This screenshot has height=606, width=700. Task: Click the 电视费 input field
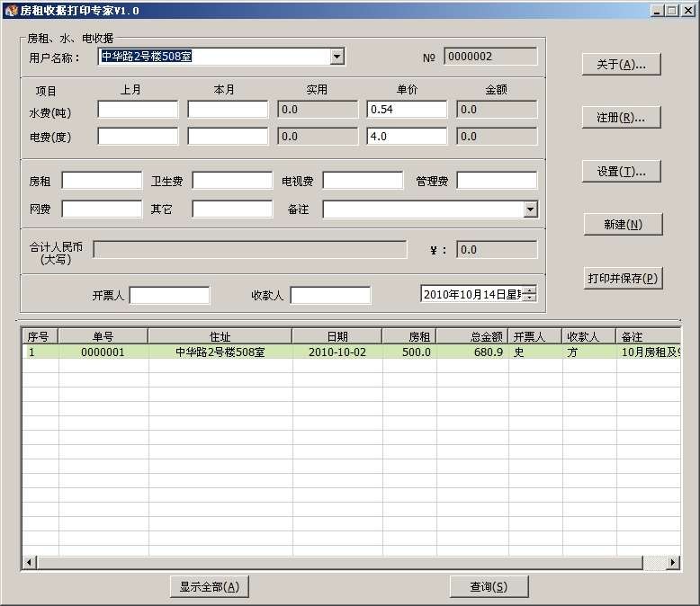363,181
